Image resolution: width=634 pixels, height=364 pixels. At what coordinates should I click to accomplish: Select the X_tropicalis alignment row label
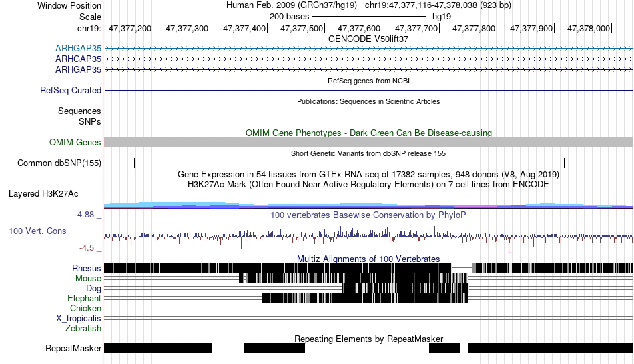click(79, 319)
